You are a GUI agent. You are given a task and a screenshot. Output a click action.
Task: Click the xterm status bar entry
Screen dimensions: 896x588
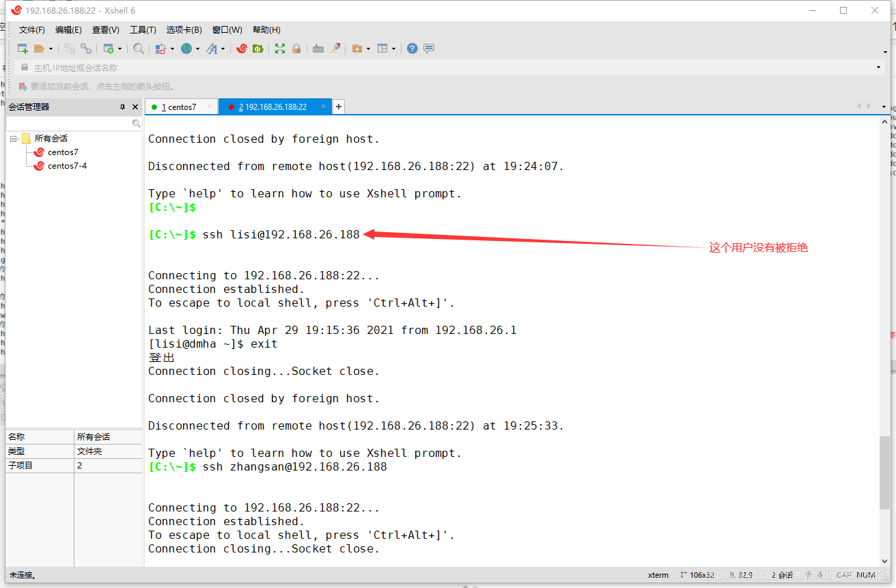[x=658, y=575]
